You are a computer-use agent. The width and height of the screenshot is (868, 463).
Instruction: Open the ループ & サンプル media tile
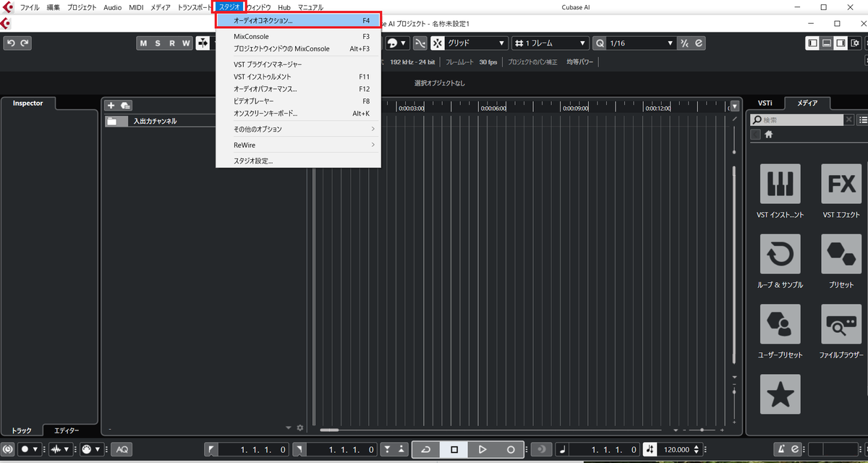click(x=780, y=254)
